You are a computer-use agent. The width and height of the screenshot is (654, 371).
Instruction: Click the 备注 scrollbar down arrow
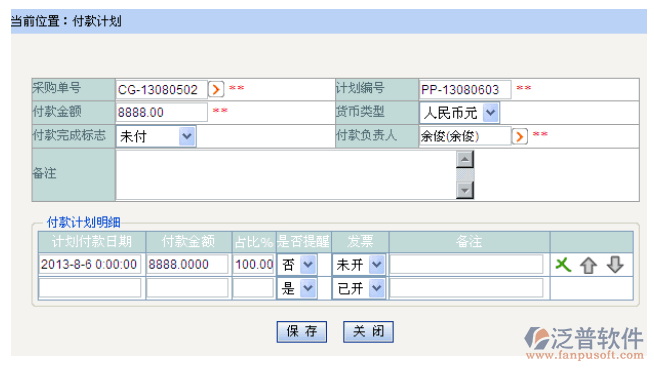click(465, 190)
